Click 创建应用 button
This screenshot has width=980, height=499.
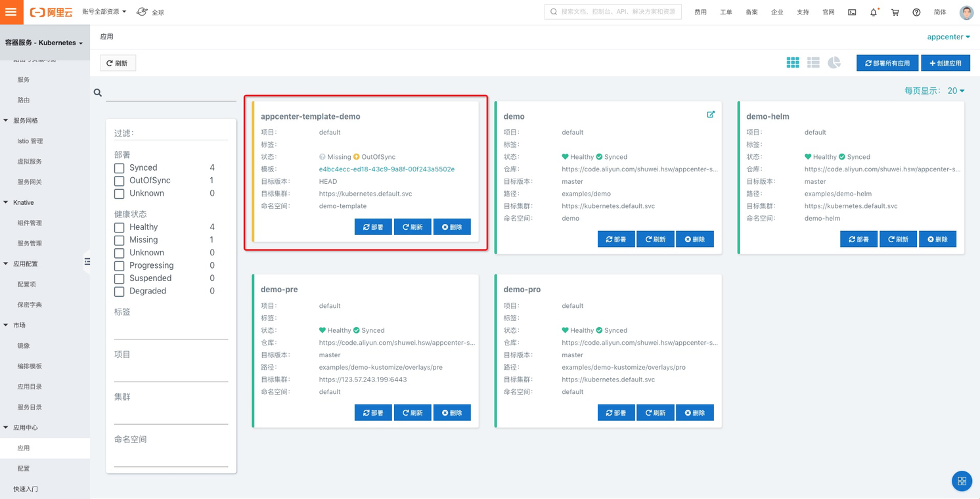[x=946, y=63]
